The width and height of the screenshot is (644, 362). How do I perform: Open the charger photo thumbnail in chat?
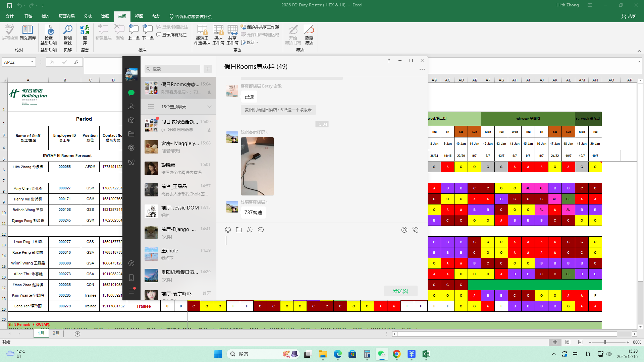[x=257, y=166]
